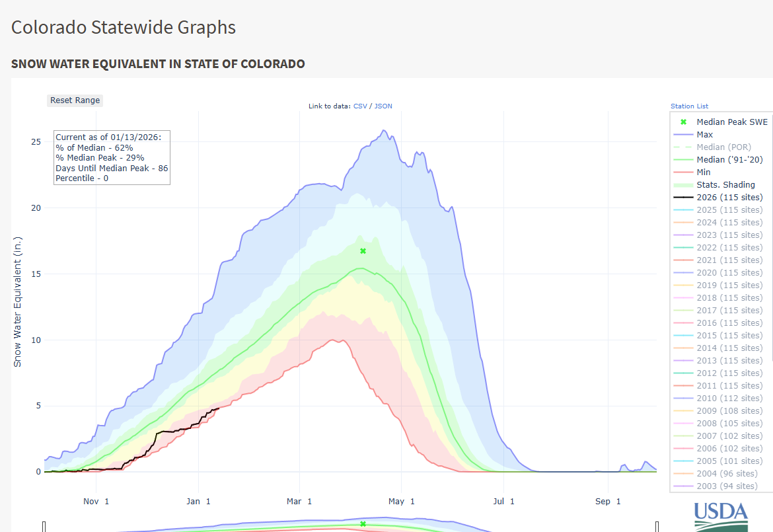Screen dimensions: 773x532
Task: Click the green median peak marker on chart
Action: tap(363, 251)
